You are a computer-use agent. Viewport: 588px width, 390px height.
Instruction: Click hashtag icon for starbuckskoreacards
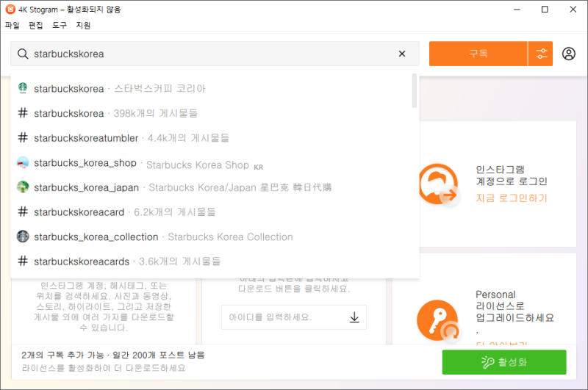[23, 261]
